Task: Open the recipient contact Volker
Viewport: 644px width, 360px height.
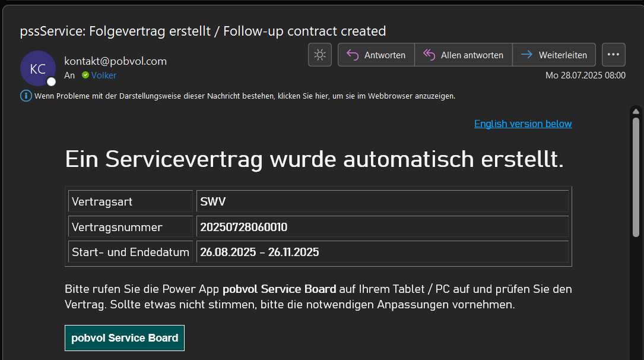Action: pos(104,75)
